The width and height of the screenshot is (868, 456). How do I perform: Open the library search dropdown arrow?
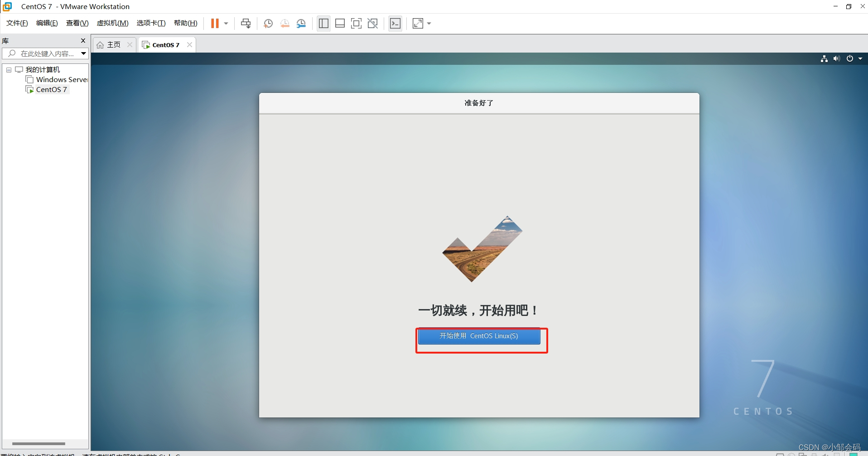(x=83, y=53)
